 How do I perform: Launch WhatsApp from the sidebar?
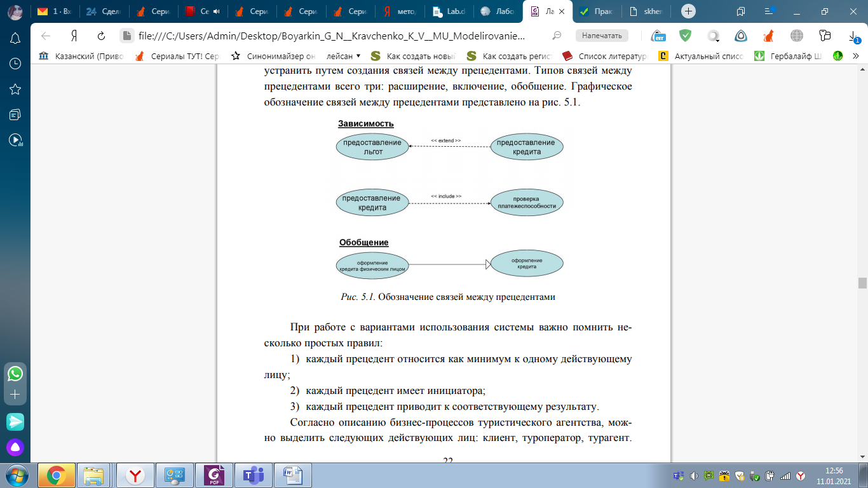(x=15, y=373)
